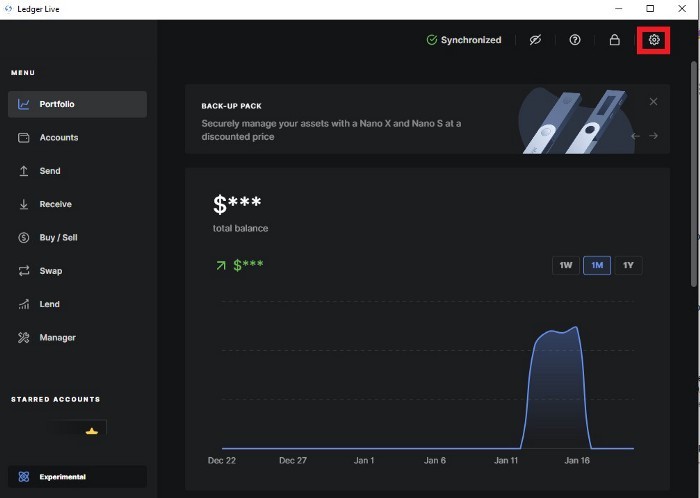
Task: Open the Receive menu item
Action: [x=77, y=204]
